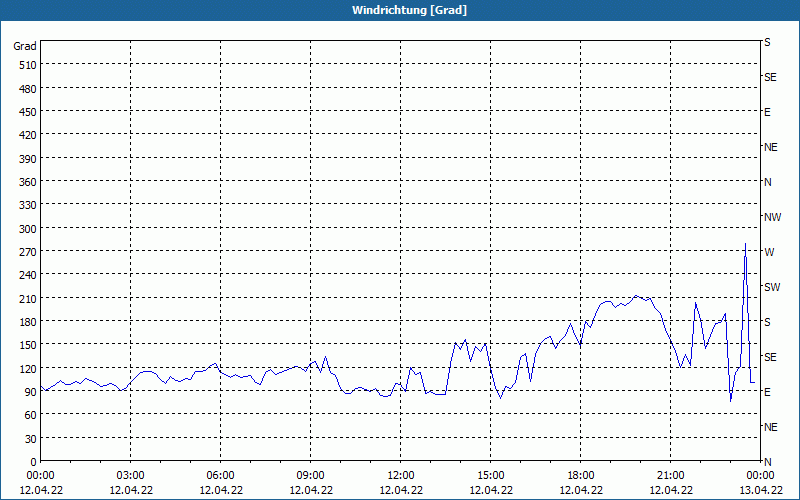Click the 03:00 time axis label
800x500 pixels.
point(131,476)
